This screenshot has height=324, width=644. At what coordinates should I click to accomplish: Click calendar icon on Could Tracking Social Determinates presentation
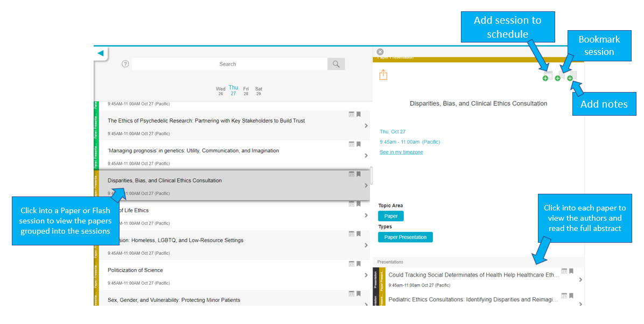click(564, 271)
